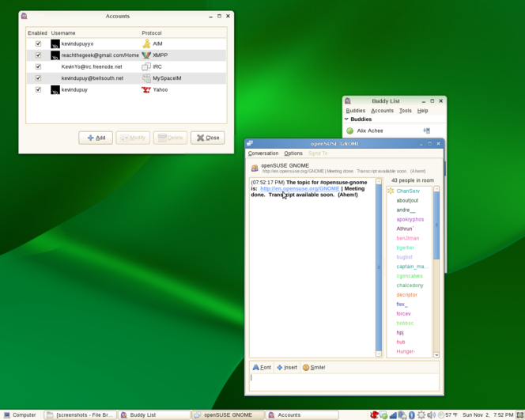Click the Modify account button
This screenshot has height=420, width=525.
click(x=133, y=138)
